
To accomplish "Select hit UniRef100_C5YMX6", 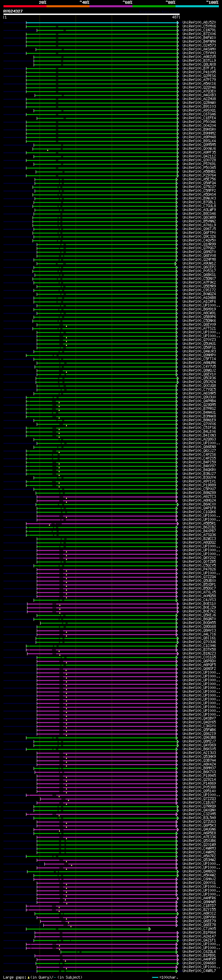I will coord(199,26).
